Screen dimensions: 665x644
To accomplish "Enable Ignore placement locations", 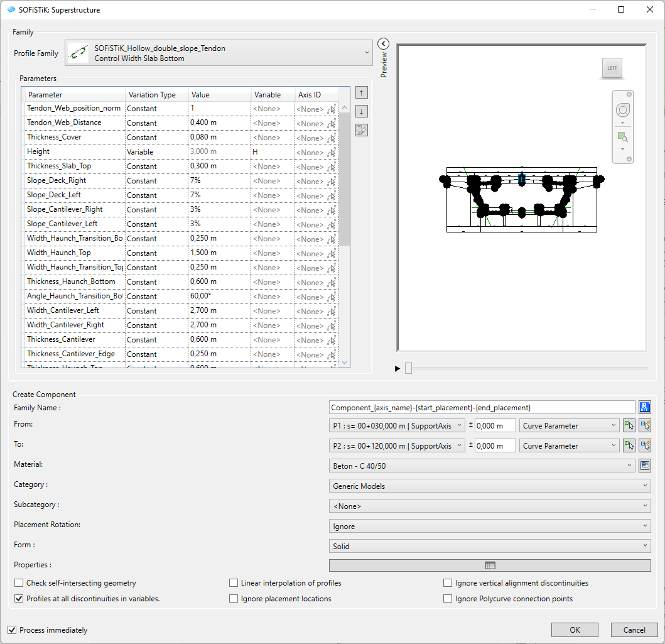I will click(233, 598).
